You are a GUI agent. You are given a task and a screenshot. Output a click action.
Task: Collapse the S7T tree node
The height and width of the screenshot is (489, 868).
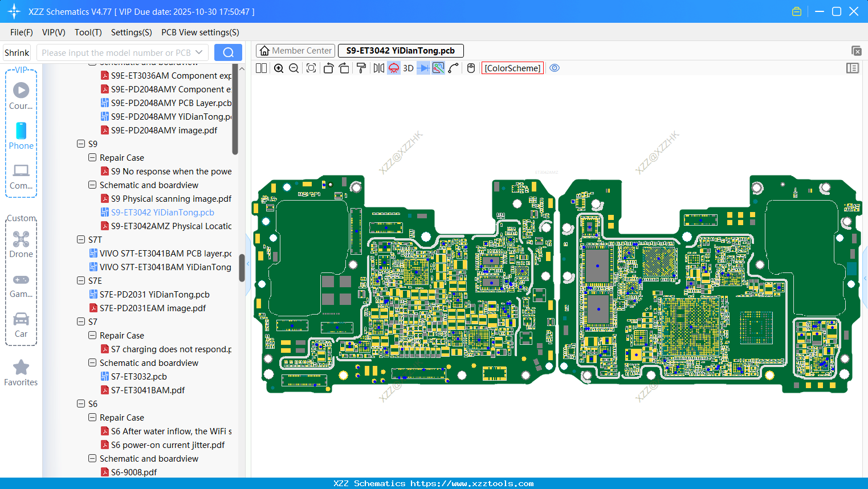click(x=81, y=240)
